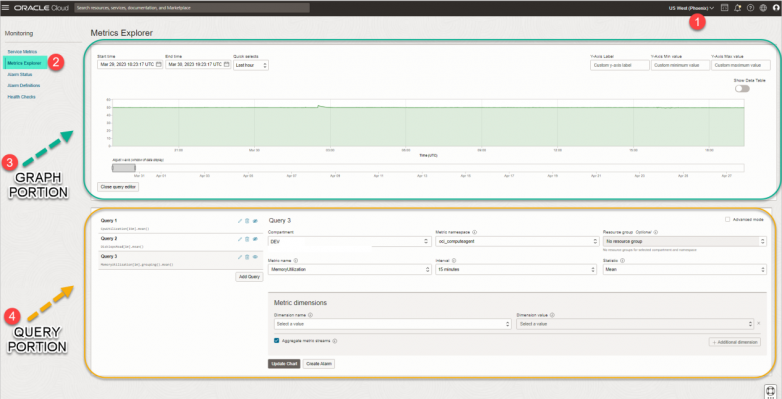Screen dimensions: 782x399
Task: Click the Update Chart button
Action: 284,364
